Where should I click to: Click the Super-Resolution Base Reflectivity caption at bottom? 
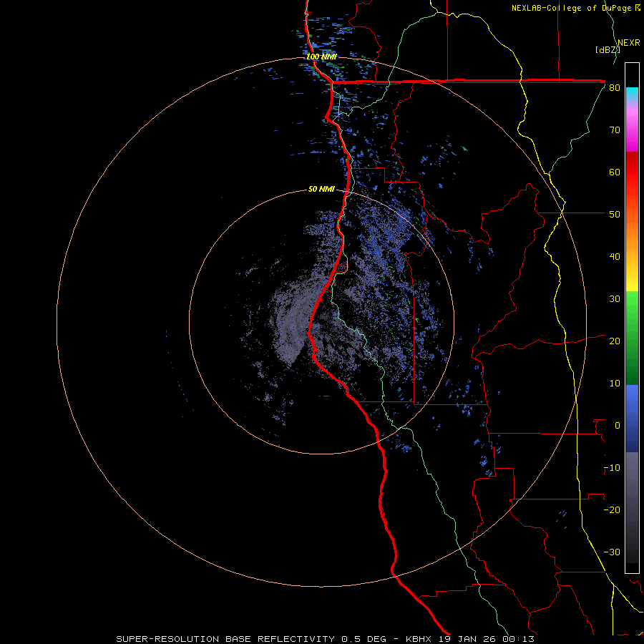point(326,639)
